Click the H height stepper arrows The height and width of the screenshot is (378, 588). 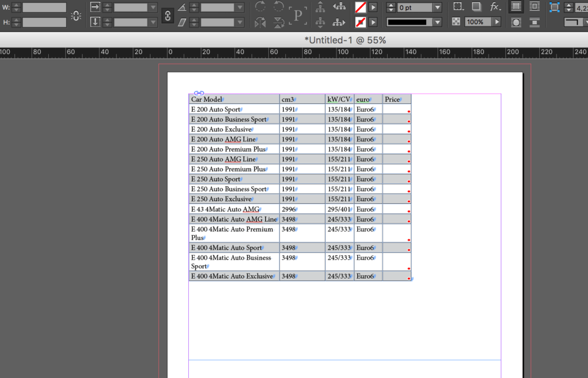(16, 22)
